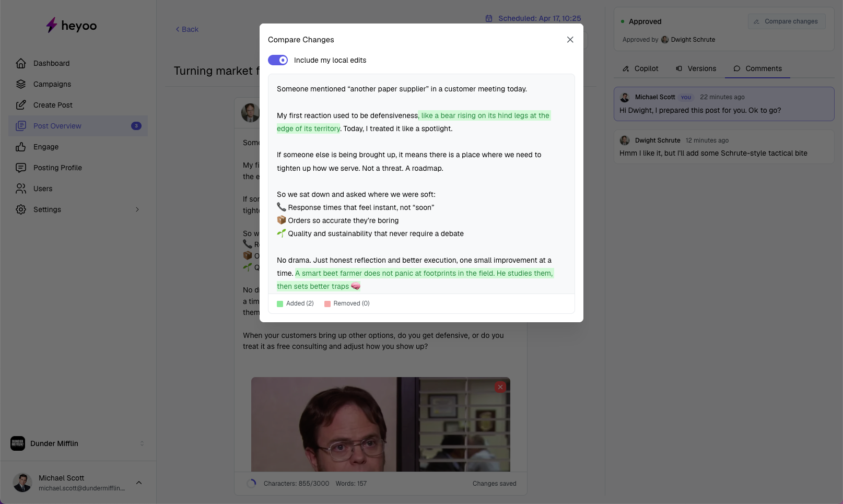Click the YOU badge on Michael's comment
843x504 pixels.
tap(686, 98)
